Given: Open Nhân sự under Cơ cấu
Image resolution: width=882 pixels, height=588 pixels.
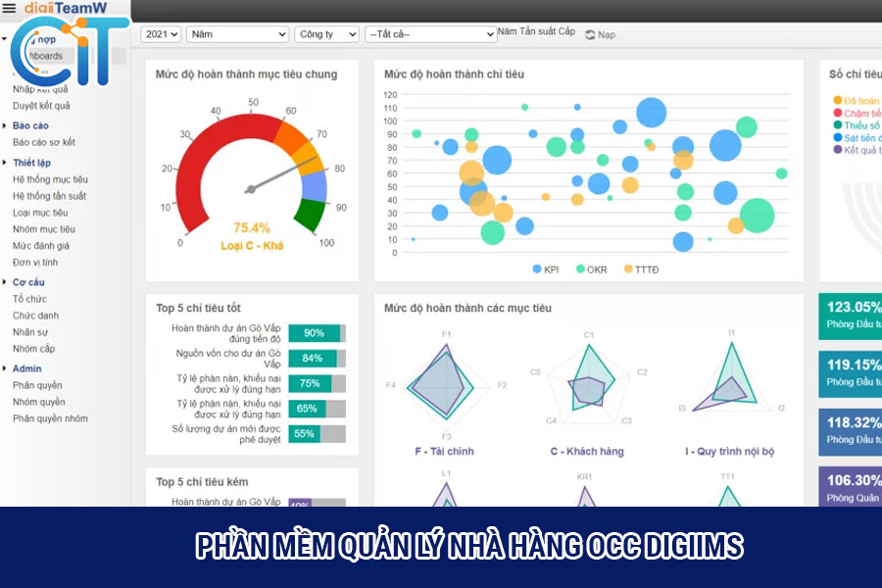Looking at the screenshot, I should coord(30,332).
